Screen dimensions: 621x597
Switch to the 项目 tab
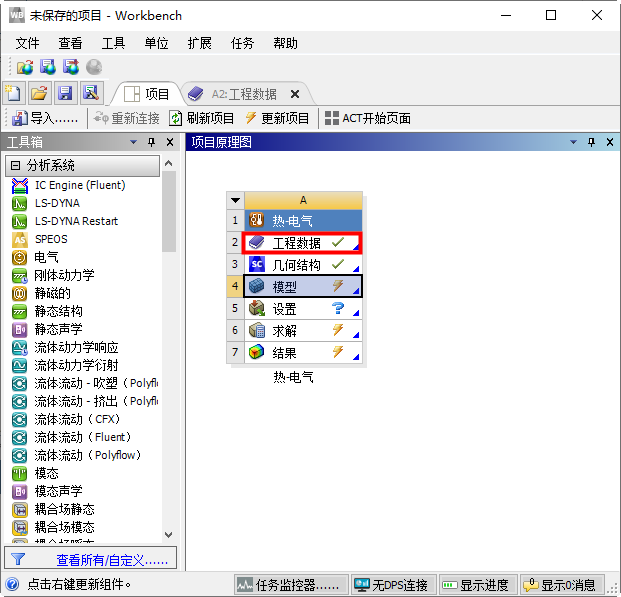tap(147, 94)
